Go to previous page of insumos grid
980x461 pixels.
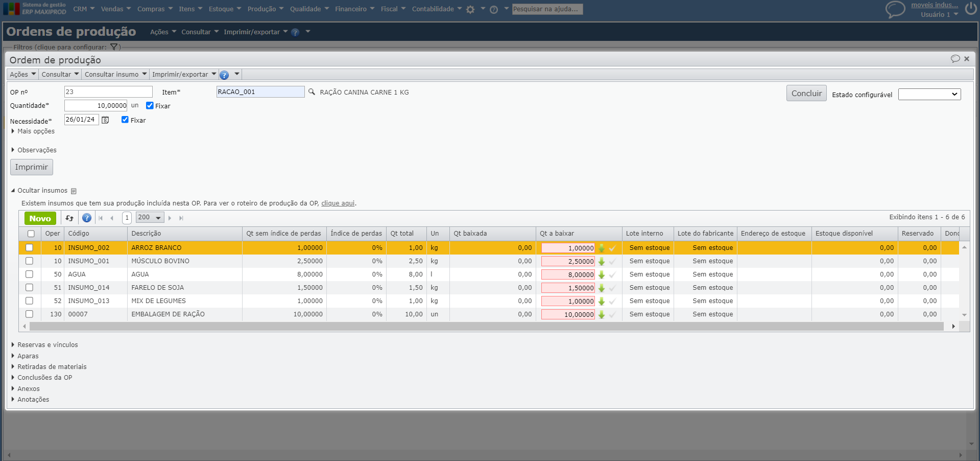(112, 218)
